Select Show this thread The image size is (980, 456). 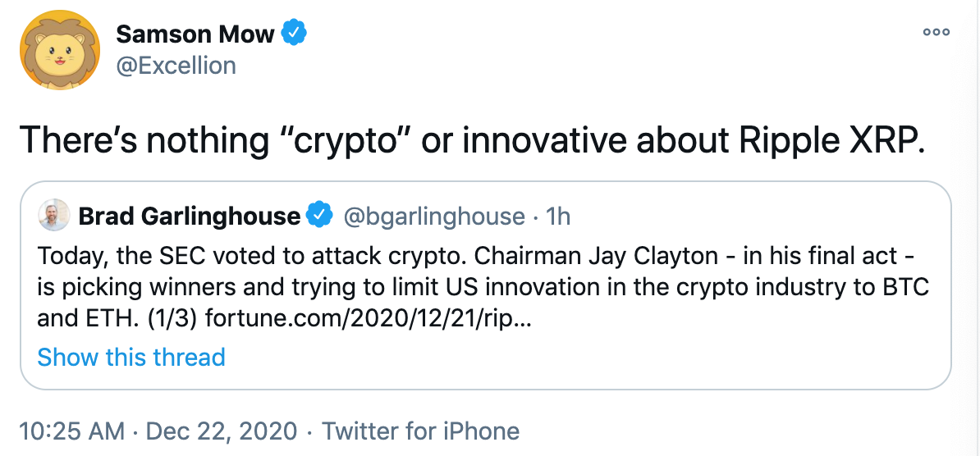(x=131, y=358)
